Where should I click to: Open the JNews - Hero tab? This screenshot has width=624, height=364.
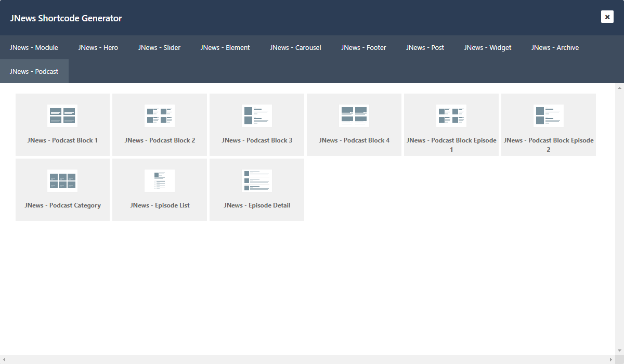click(98, 47)
